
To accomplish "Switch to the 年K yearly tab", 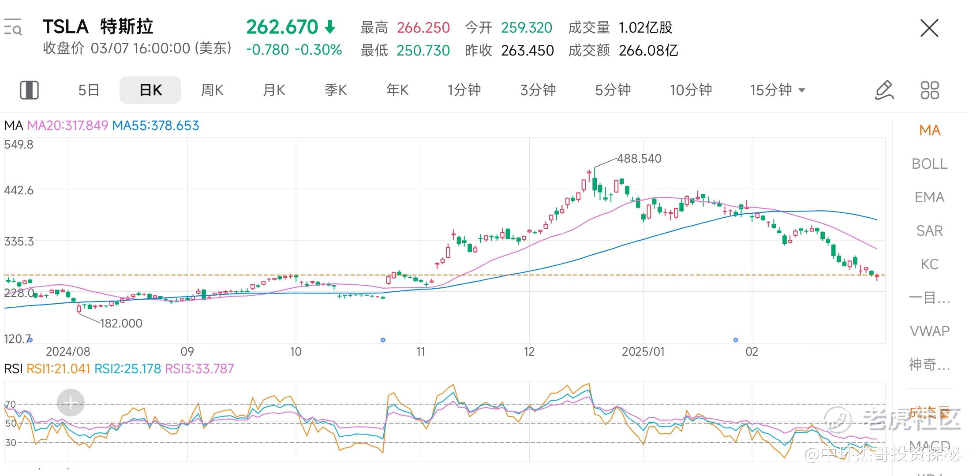I will [397, 90].
